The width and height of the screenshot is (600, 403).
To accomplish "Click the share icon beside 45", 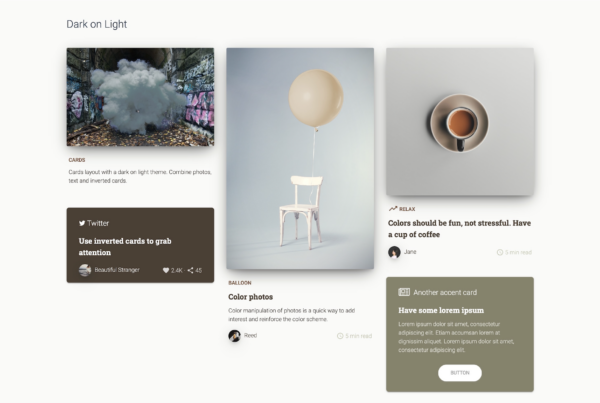I will tap(190, 270).
